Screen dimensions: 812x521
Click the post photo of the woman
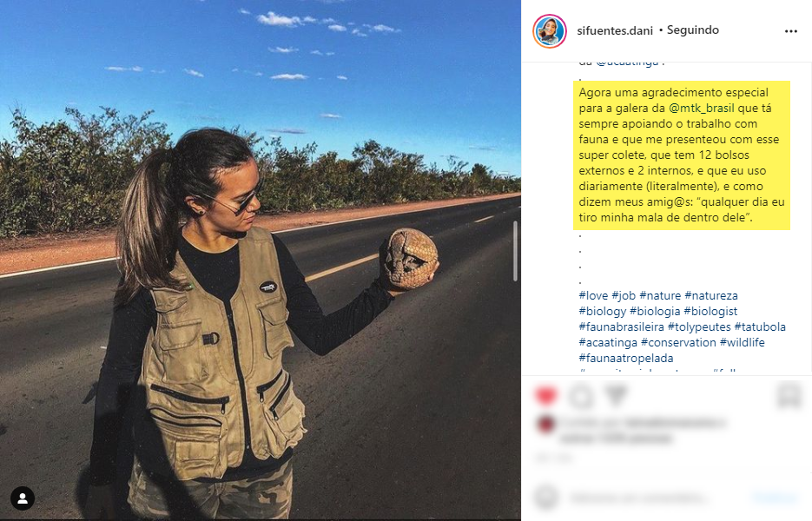coord(260,260)
